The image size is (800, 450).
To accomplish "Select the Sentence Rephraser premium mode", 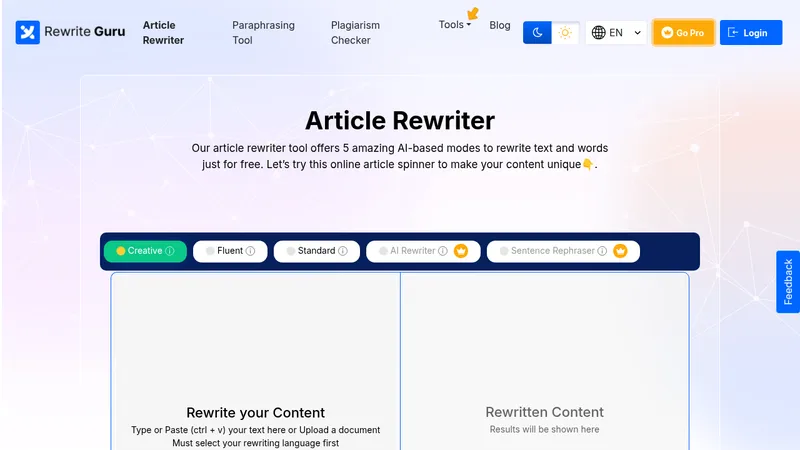I will (x=563, y=251).
